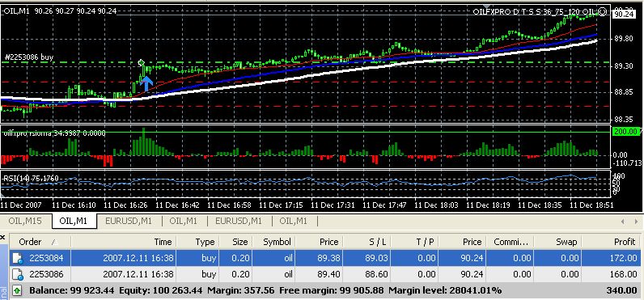The width and height of the screenshot is (644, 300).
Task: Click the blue buy arrow on chart
Action: tap(146, 84)
